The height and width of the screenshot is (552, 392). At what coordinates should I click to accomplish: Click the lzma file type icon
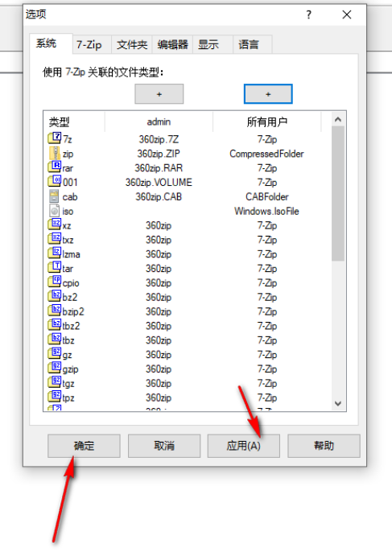[54, 253]
